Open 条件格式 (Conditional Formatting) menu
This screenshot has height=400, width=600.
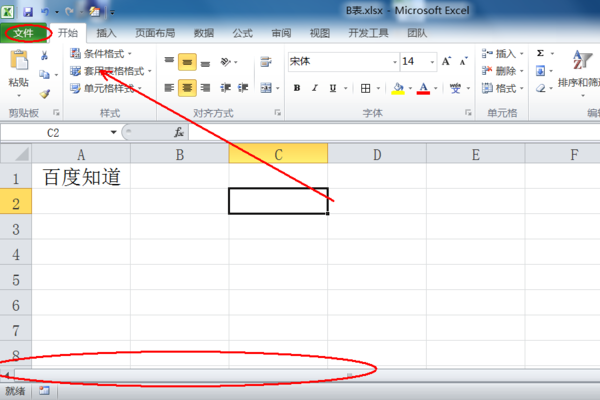pos(101,54)
